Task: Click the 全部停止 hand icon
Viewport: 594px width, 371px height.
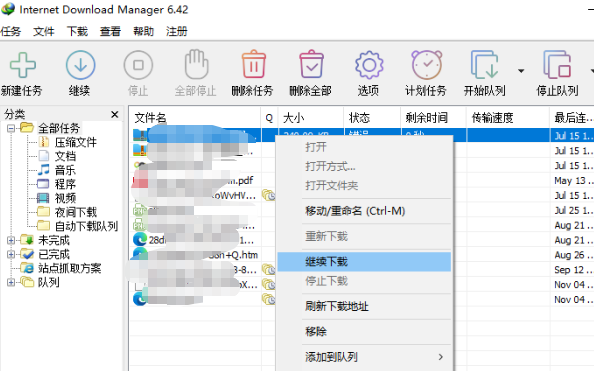Action: [x=196, y=64]
